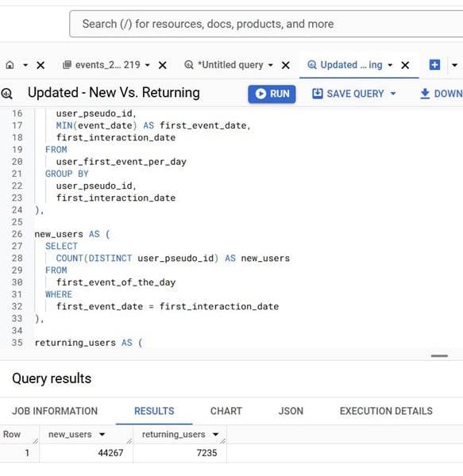Click the editor resize handle bar above Query results

[x=439, y=355]
